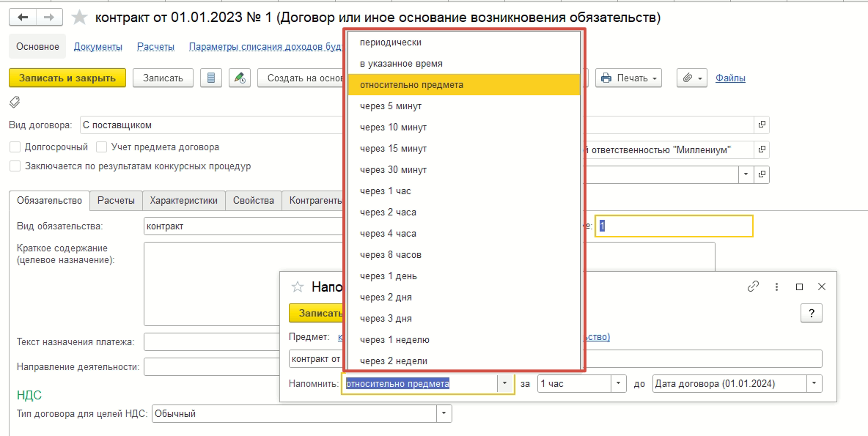868x436 pixels.
Task: Open organization 'Миллениум' form icon
Action: [x=762, y=150]
